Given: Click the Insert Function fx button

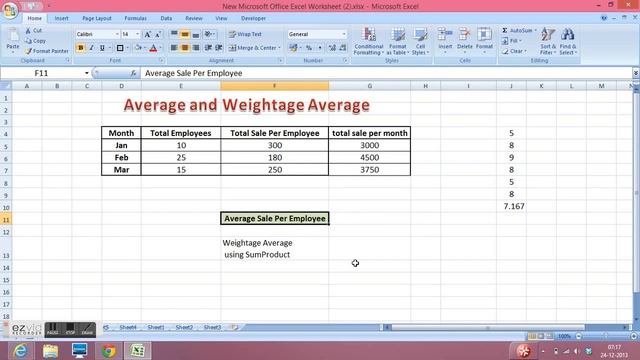Looking at the screenshot, I should [133, 73].
